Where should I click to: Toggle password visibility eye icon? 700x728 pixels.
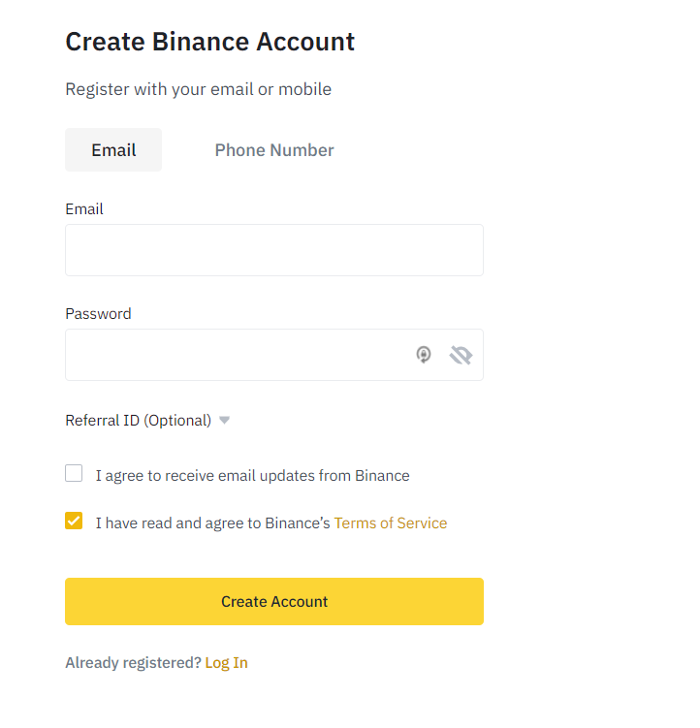pos(461,356)
